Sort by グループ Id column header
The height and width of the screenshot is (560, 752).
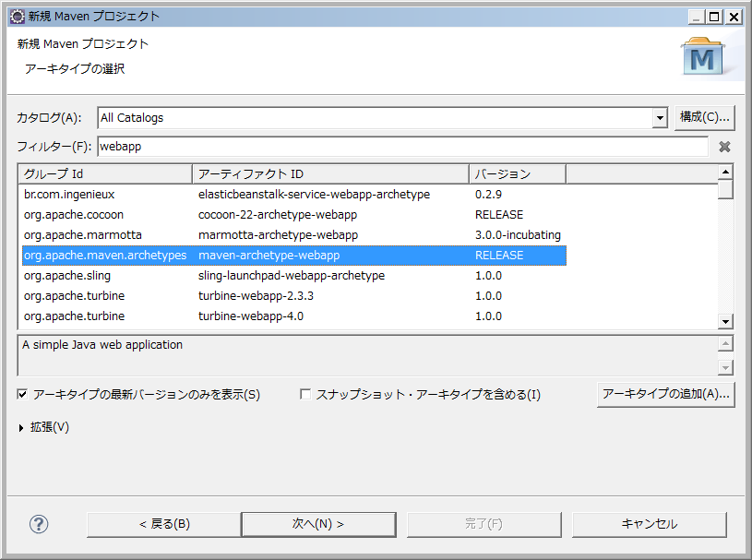[105, 174]
